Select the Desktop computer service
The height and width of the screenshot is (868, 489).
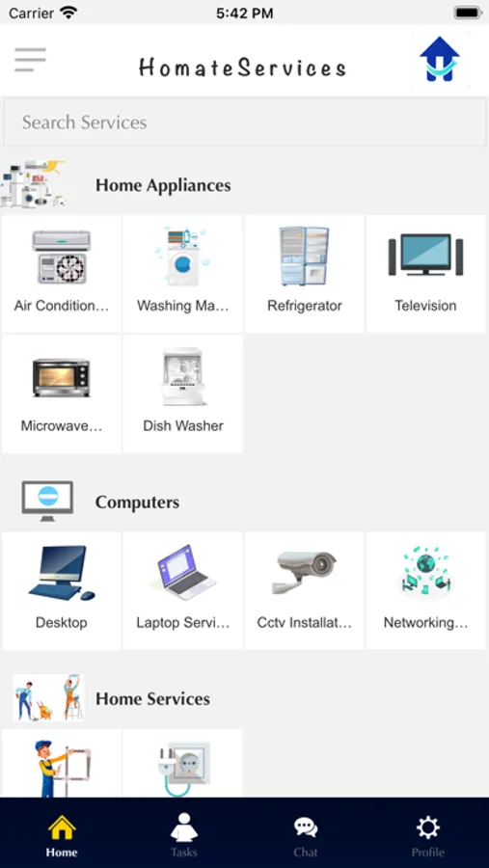62,590
